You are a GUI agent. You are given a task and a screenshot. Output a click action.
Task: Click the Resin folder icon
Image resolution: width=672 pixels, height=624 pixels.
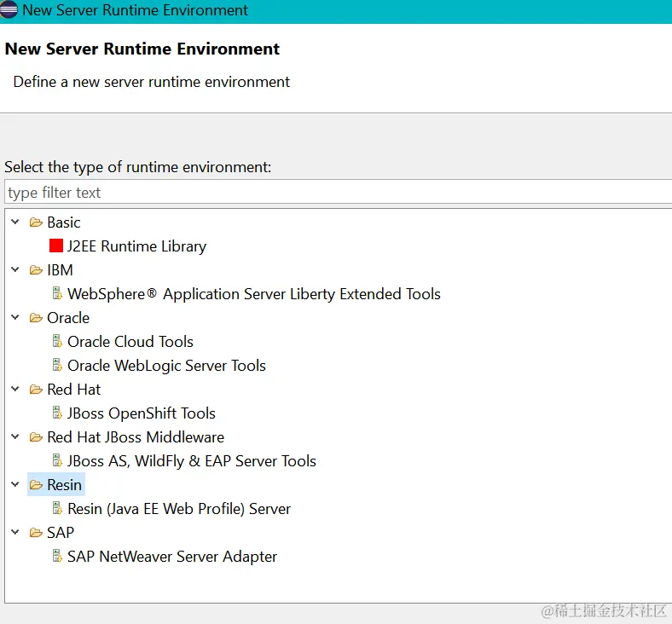36,485
